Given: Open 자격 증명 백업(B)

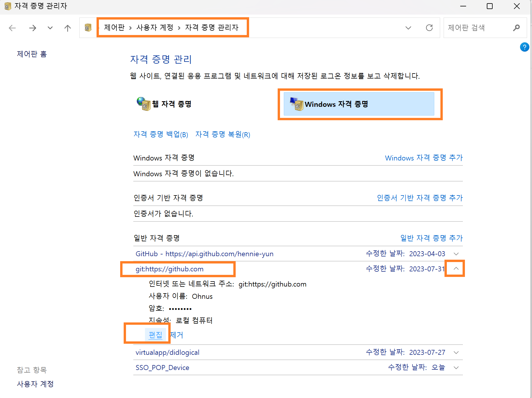Looking at the screenshot, I should 161,135.
